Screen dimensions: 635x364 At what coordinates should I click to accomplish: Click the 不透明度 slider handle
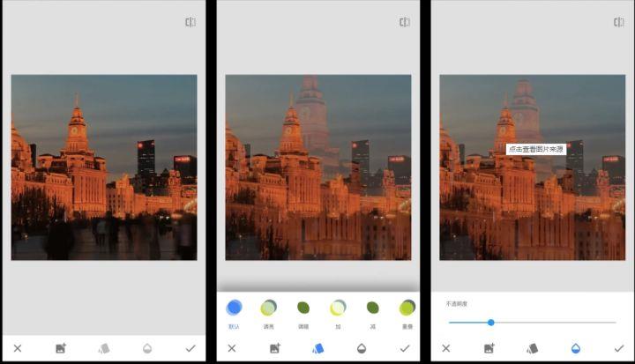pyautogui.click(x=490, y=323)
